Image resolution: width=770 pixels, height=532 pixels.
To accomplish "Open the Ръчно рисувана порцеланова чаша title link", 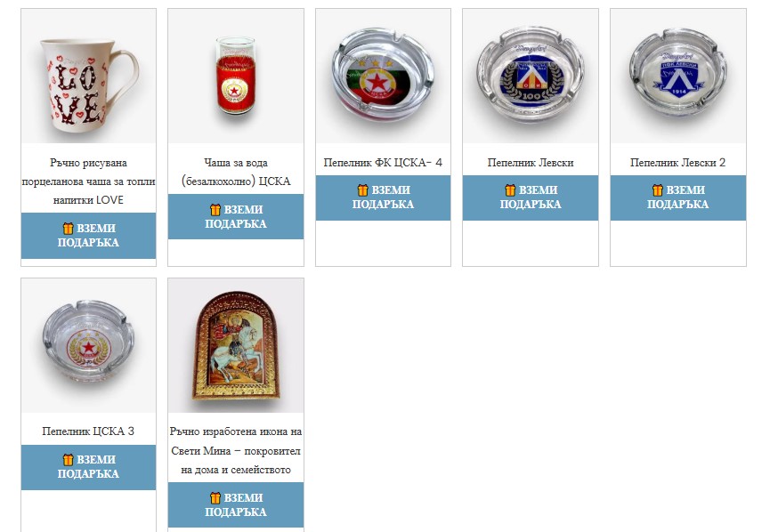I will tap(88, 181).
